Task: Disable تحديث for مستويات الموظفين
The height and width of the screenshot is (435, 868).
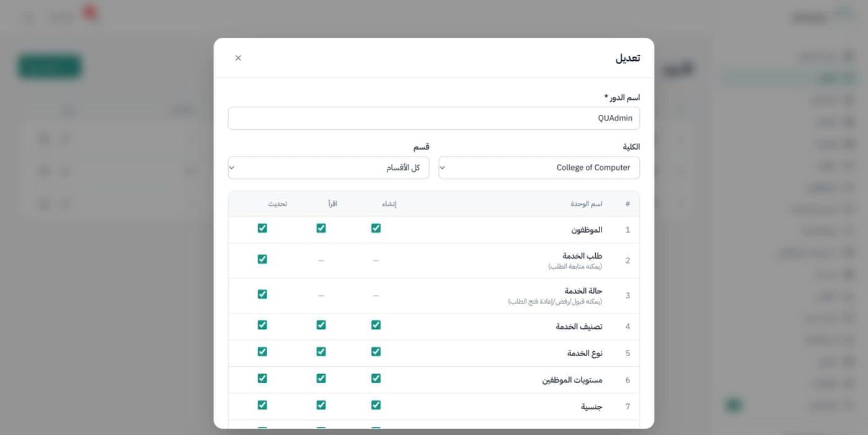Action: pos(262,378)
